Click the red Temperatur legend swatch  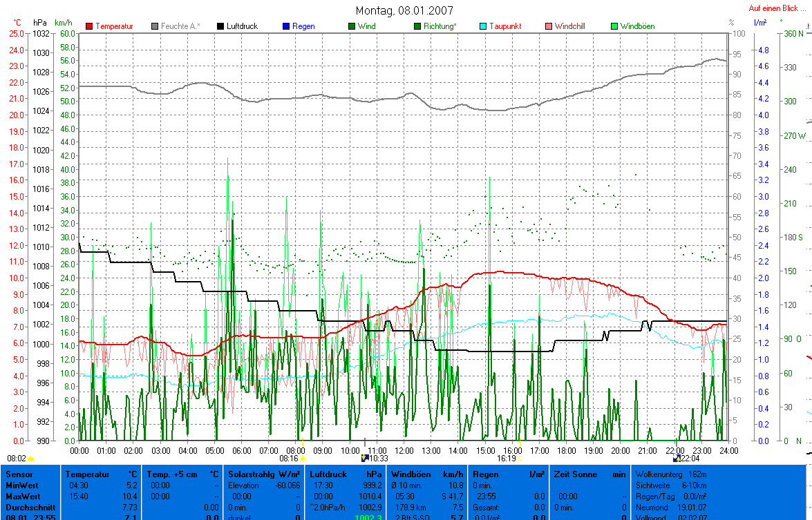pyautogui.click(x=89, y=26)
